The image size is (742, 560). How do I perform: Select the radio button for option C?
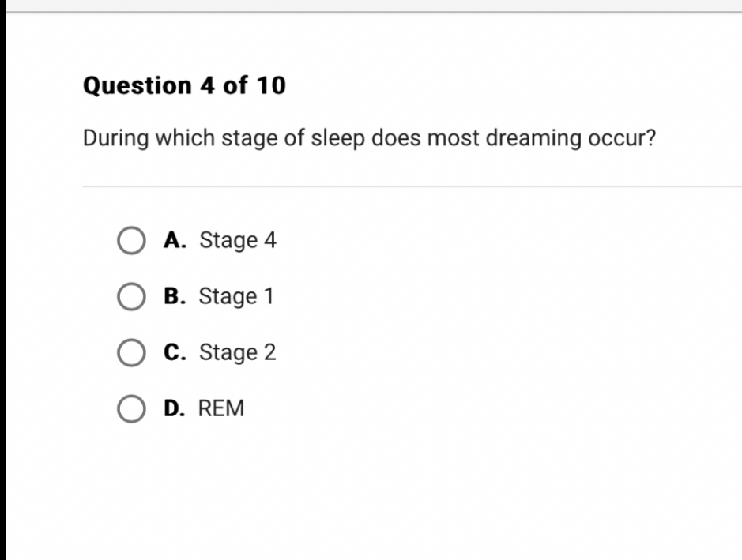[133, 352]
